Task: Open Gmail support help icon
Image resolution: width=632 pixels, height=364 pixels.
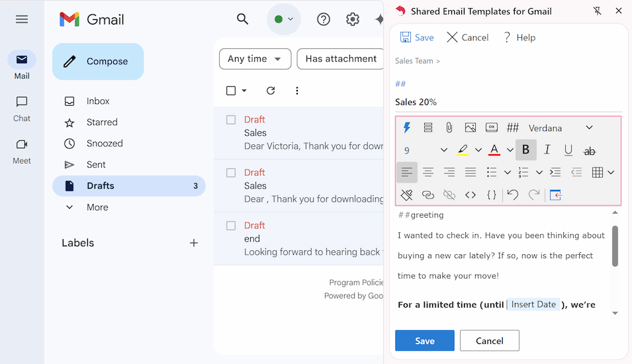Action: 323,19
